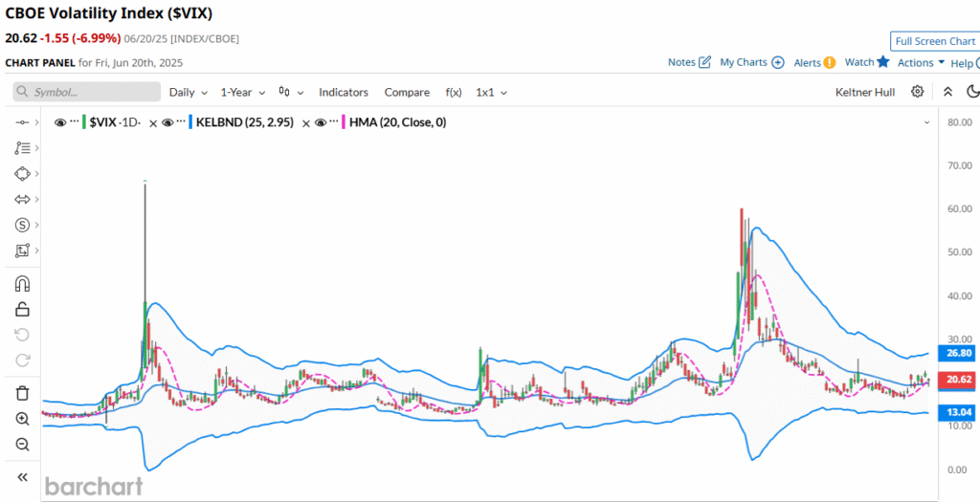Toggle visibility eye for $VIX series
Image resolution: width=980 pixels, height=502 pixels.
click(x=60, y=122)
